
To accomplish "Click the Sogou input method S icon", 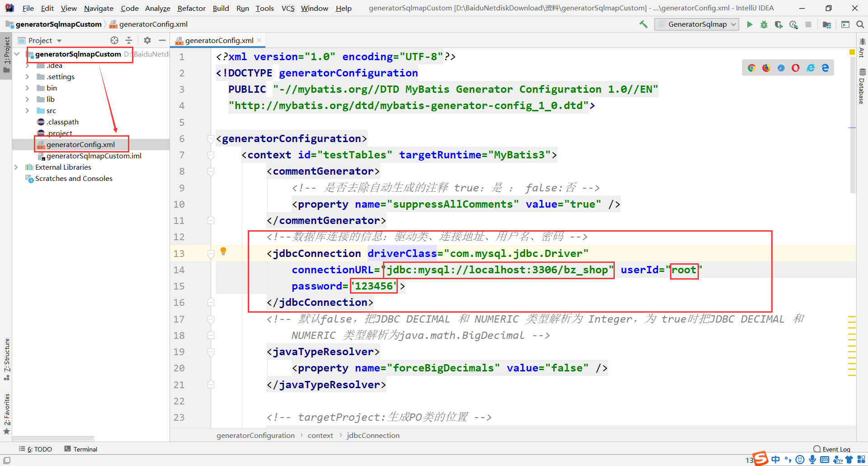I will pyautogui.click(x=760, y=459).
